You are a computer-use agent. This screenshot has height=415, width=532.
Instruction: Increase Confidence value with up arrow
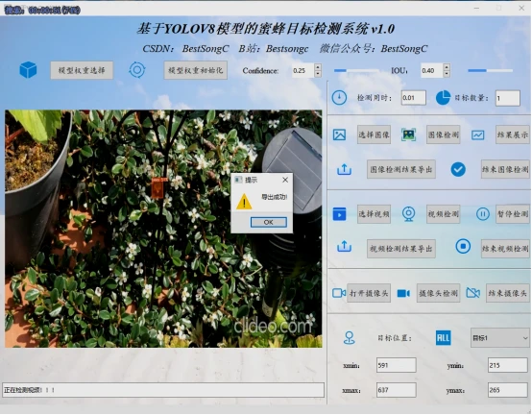[x=318, y=67]
